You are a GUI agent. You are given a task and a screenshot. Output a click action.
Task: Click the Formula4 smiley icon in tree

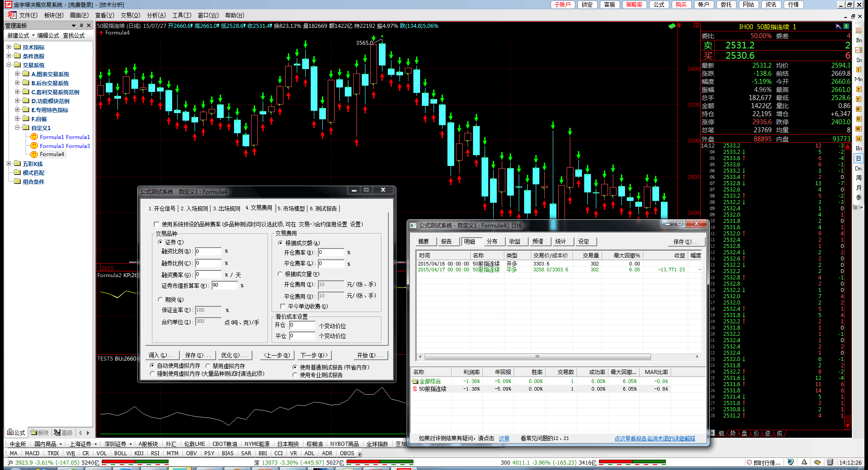click(34, 154)
